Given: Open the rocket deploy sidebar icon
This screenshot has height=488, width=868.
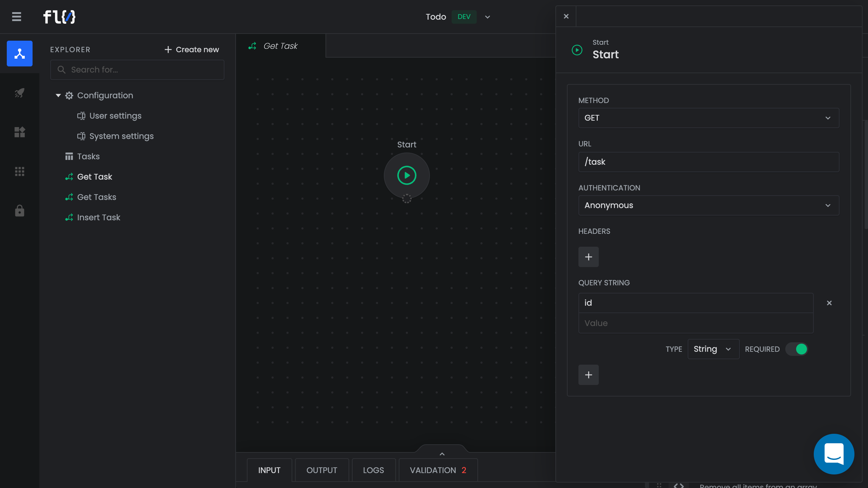Looking at the screenshot, I should (x=20, y=93).
